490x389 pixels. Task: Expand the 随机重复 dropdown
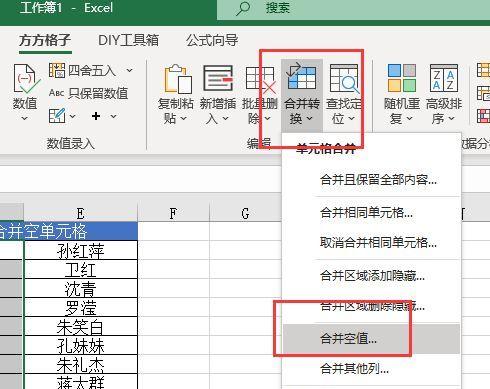[x=409, y=118]
